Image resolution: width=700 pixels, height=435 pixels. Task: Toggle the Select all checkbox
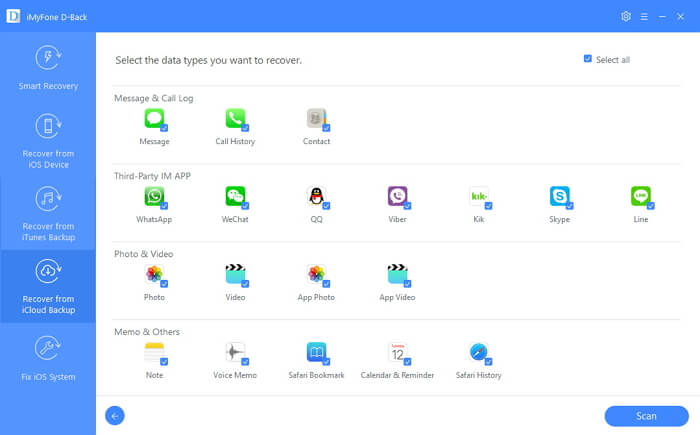coord(588,59)
